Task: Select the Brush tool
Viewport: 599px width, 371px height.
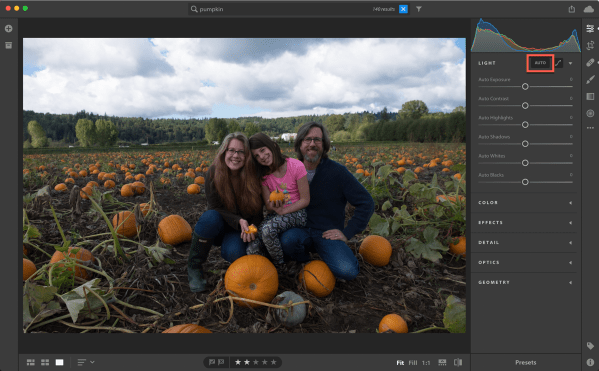Action: pyautogui.click(x=590, y=79)
